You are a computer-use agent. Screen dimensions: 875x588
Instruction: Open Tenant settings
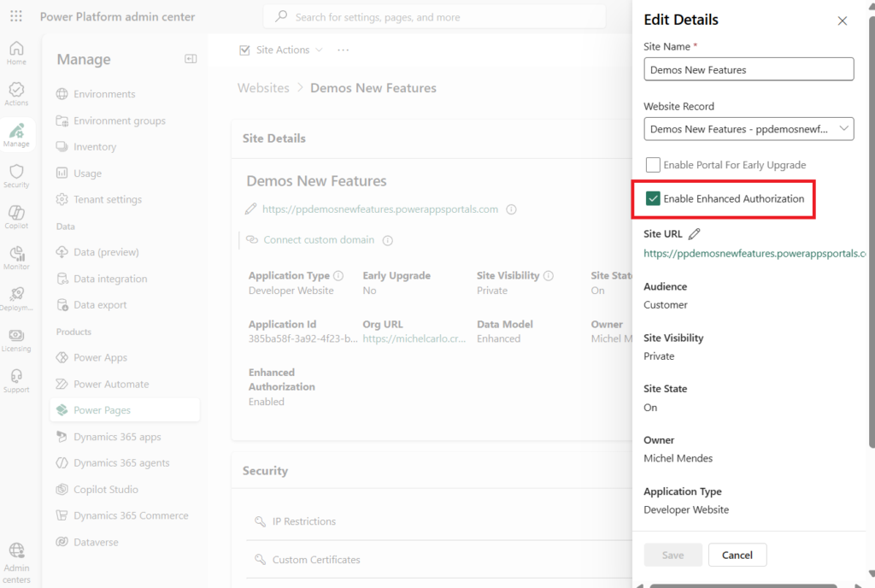(108, 199)
